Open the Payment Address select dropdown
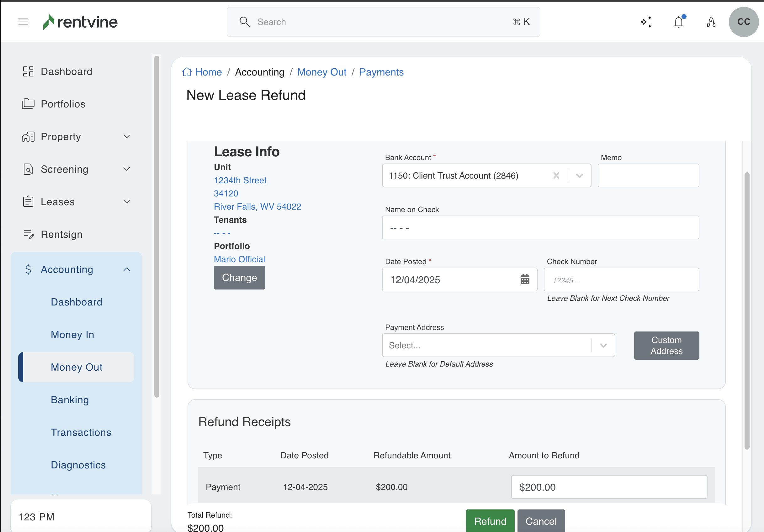Image resolution: width=764 pixels, height=532 pixels. point(603,346)
